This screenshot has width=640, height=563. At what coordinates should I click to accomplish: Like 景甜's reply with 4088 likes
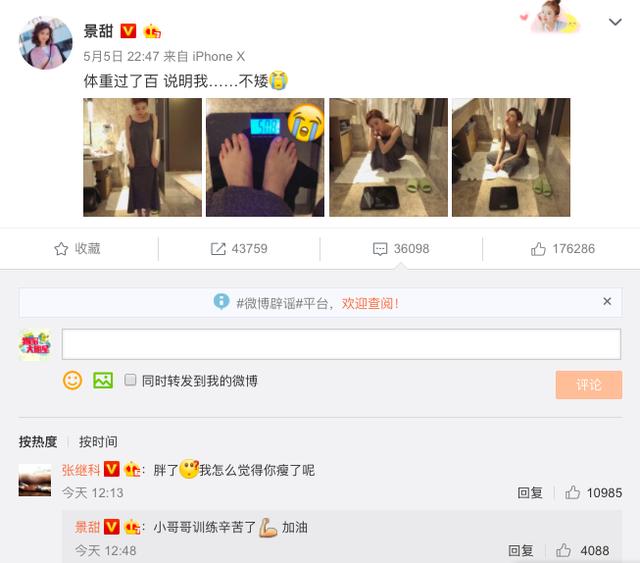click(563, 550)
